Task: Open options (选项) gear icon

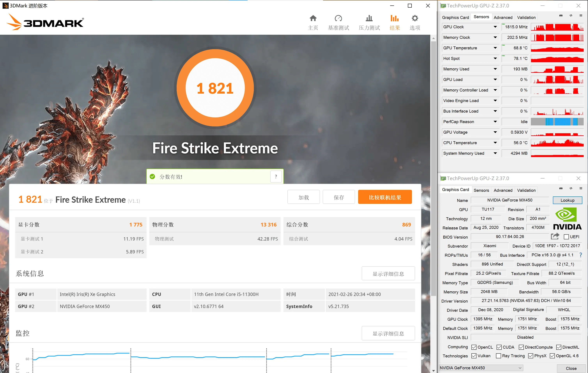Action: [415, 18]
